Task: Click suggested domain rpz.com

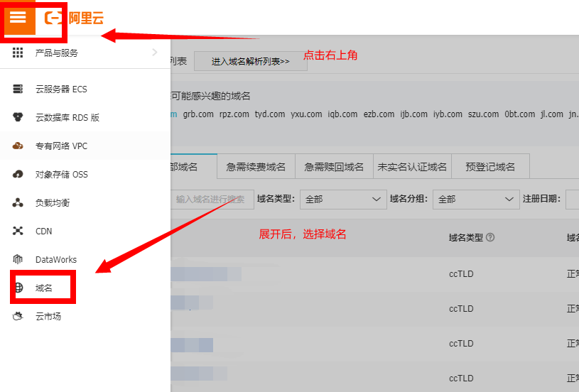Action: tap(234, 114)
